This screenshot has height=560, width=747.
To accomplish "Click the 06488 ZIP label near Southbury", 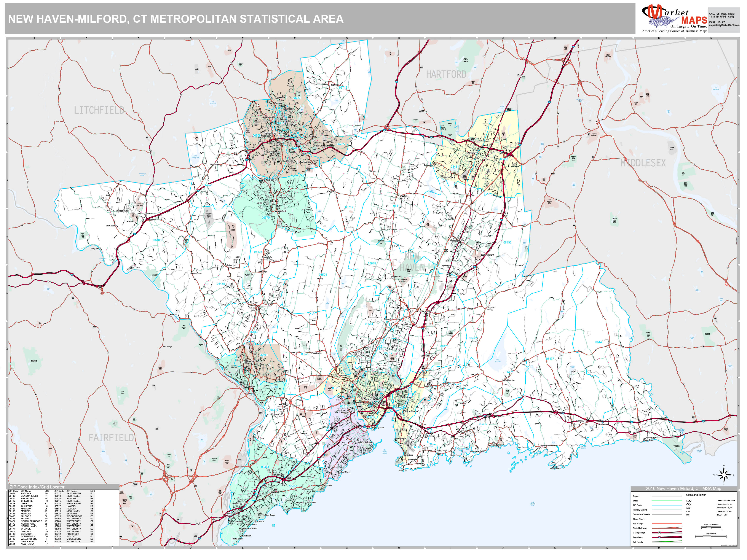I will [x=157, y=240].
